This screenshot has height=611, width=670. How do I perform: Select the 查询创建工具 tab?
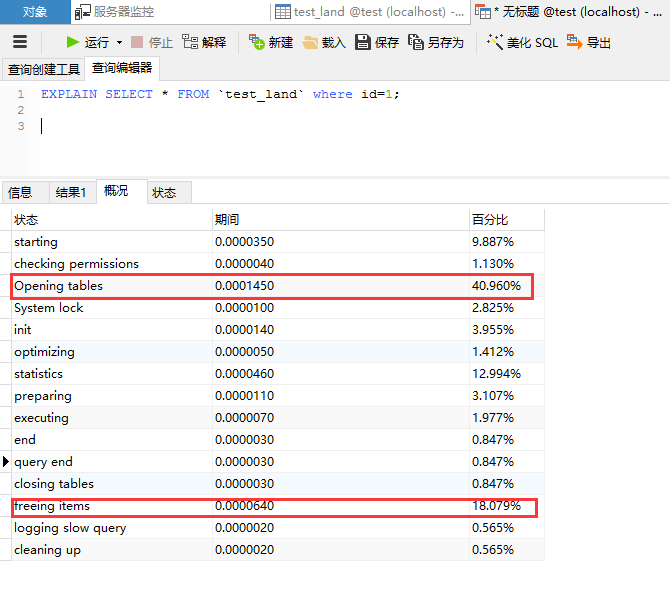pos(43,69)
